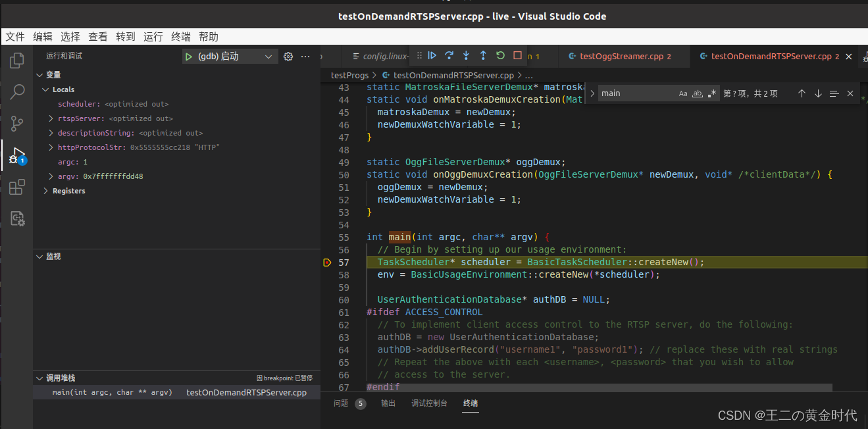
Task: Click line number 60 in the gutter
Action: coord(344,300)
